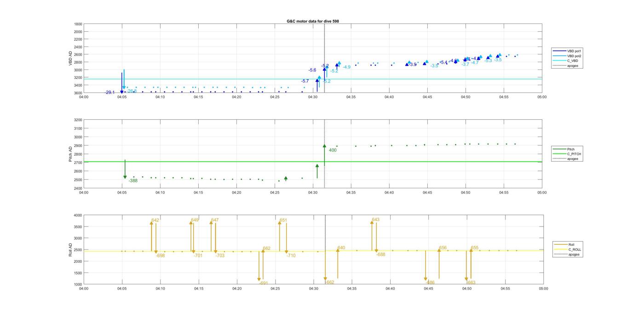Click the '3600' tick on VBD y-axis

[x=78, y=93]
